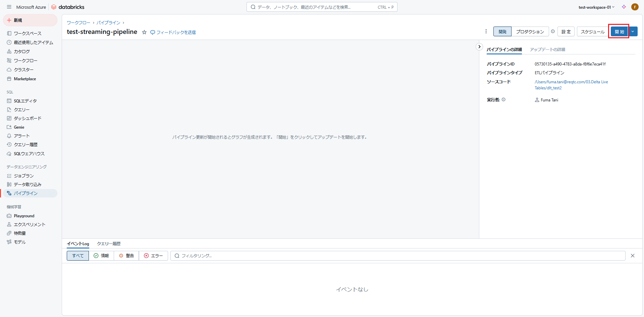The width and height of the screenshot is (644, 317).
Task: Open クラスター in the sidebar
Action: point(30,70)
